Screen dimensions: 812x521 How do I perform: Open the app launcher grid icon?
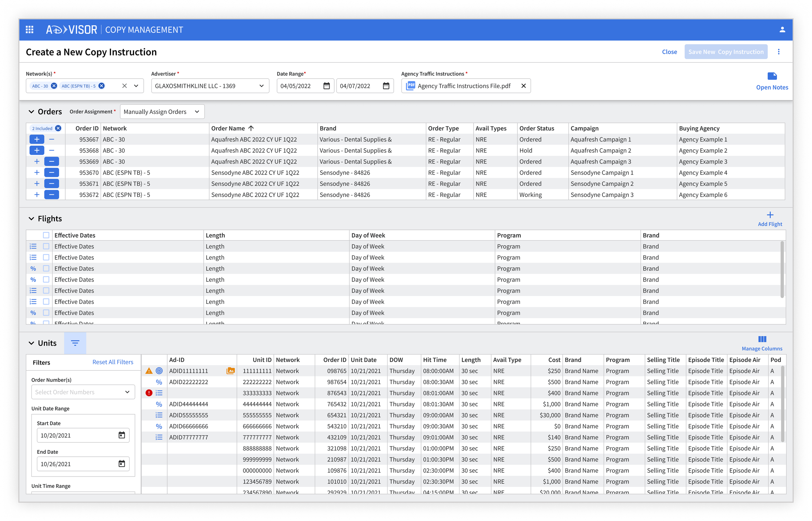point(30,30)
